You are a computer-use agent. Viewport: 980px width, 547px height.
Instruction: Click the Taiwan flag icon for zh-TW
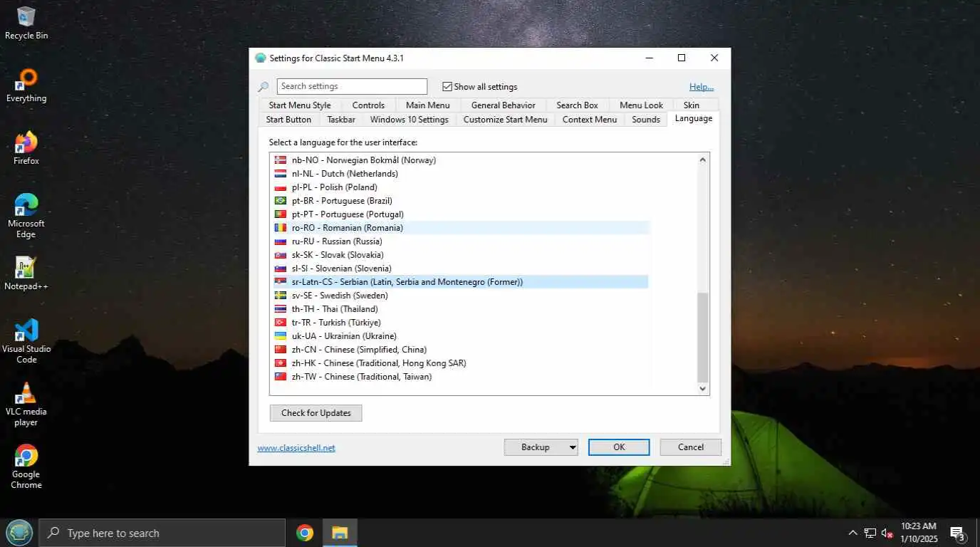click(x=281, y=377)
